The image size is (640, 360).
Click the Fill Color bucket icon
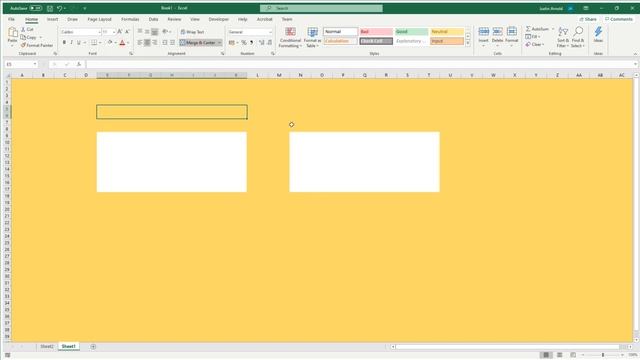tap(109, 42)
